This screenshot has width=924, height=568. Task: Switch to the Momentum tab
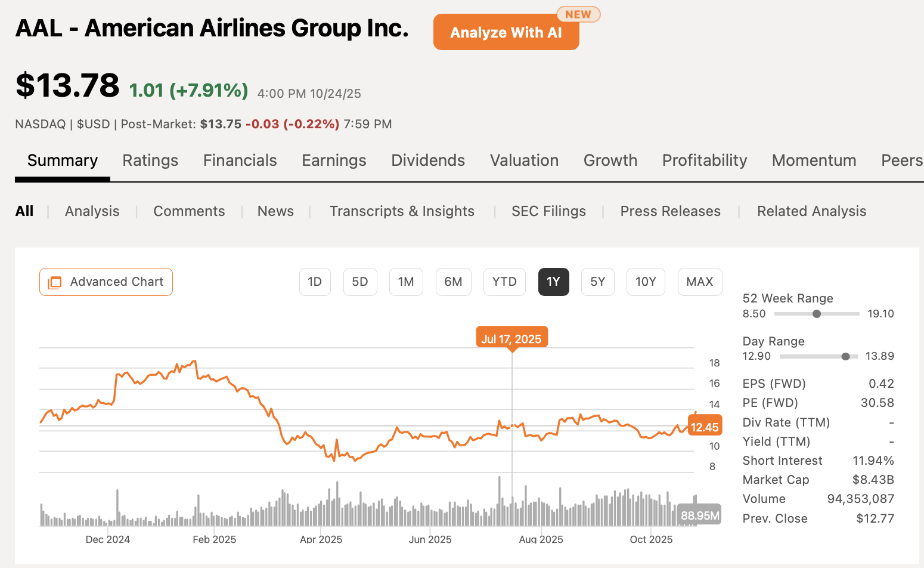click(x=814, y=160)
